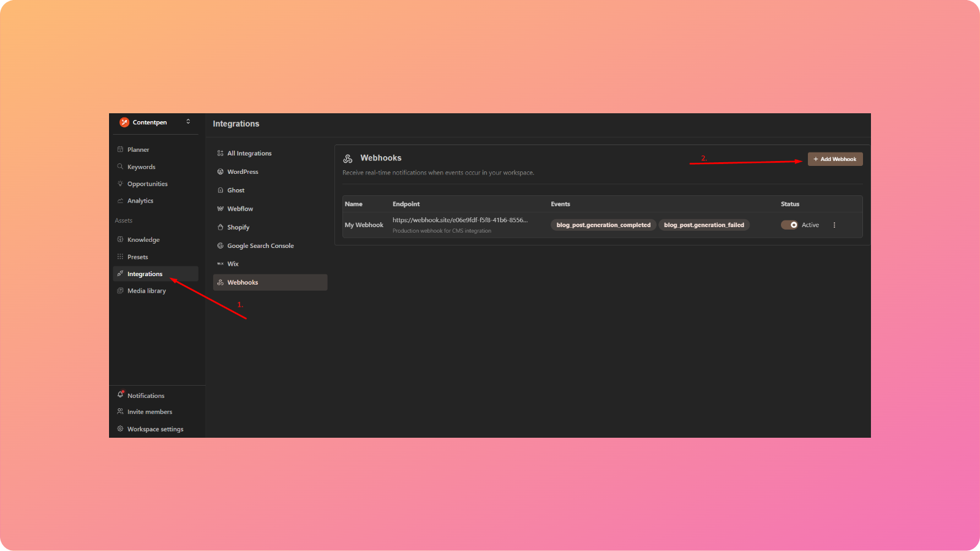Open the Knowledge section in the sidebar
The image size is (980, 551).
tap(144, 239)
